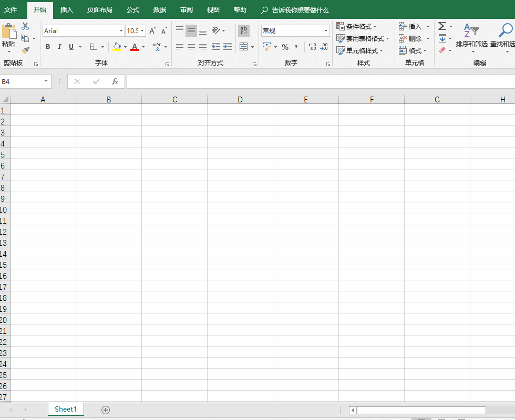The image size is (515, 420).
Task: Click the wén phonetic guide icon
Action: (x=157, y=47)
